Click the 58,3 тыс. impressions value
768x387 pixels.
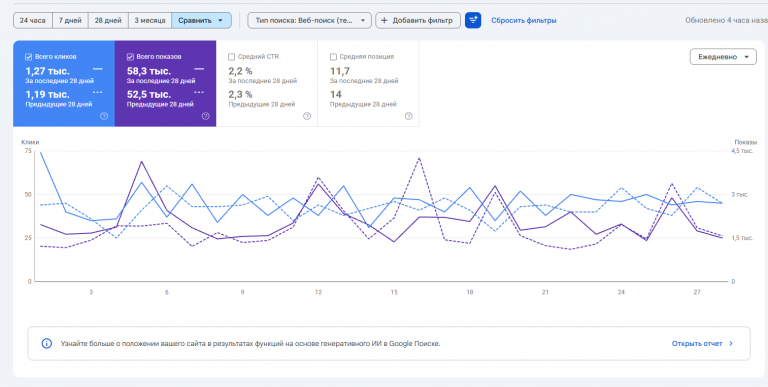(149, 71)
